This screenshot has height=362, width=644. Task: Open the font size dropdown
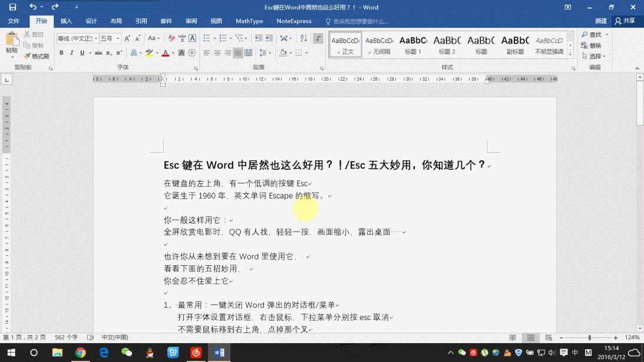[118, 38]
